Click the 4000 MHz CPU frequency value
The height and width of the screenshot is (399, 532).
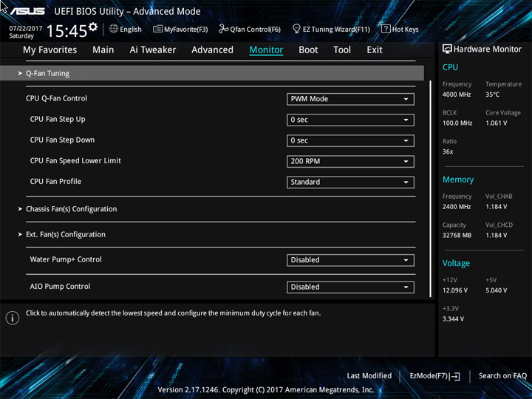click(x=457, y=95)
